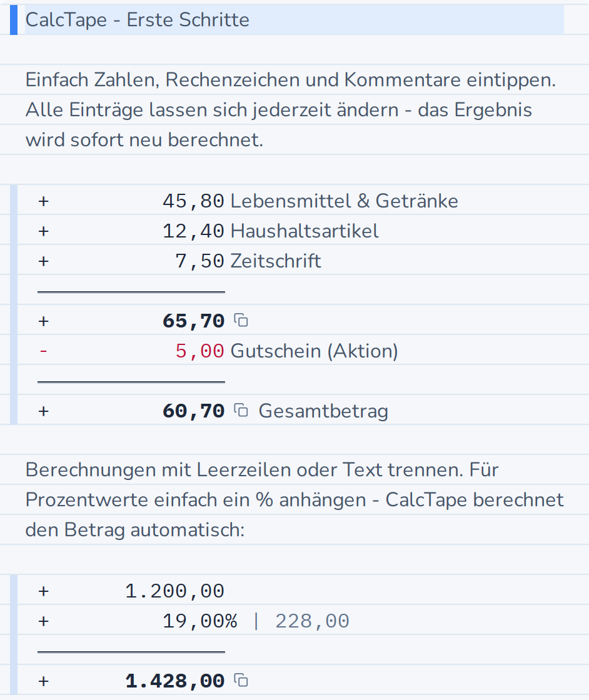Screen dimensions: 589x700
Task: Edit the Gutschein (Aktion) comment
Action: (314, 351)
